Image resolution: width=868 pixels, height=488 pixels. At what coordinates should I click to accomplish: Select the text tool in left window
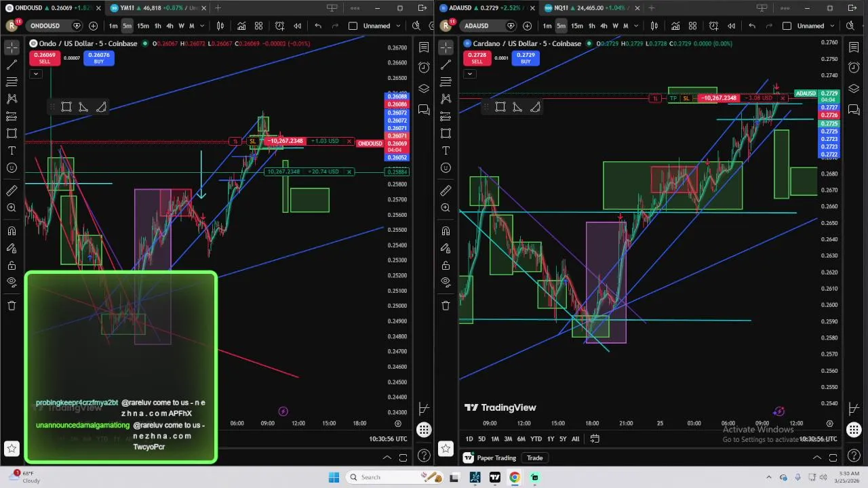tap(12, 150)
